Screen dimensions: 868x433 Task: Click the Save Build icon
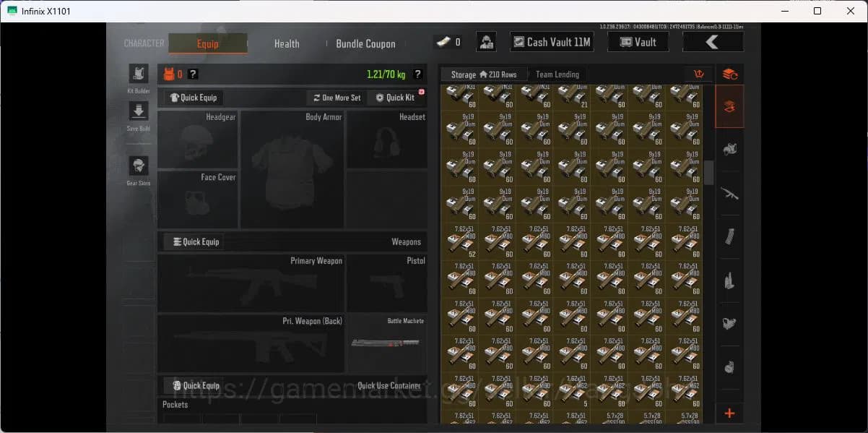coord(139,111)
